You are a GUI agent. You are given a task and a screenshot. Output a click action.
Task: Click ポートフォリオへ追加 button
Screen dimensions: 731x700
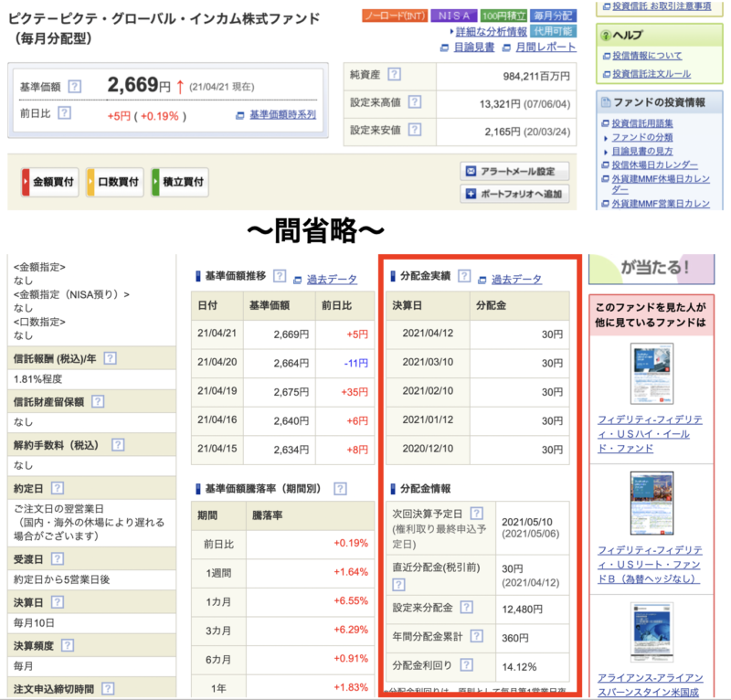(514, 194)
